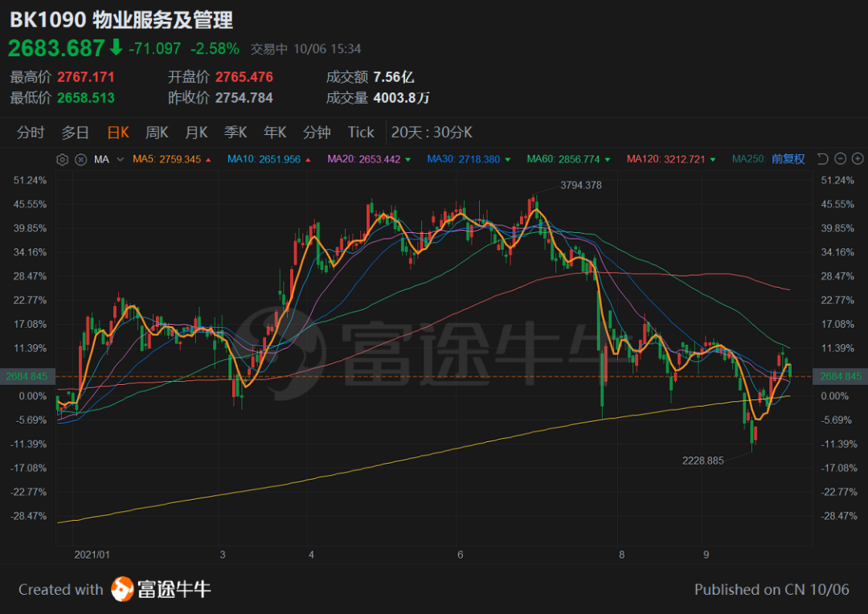868x614 pixels.
Task: Expand the MA indicator dropdown chevron
Action: tap(120, 159)
